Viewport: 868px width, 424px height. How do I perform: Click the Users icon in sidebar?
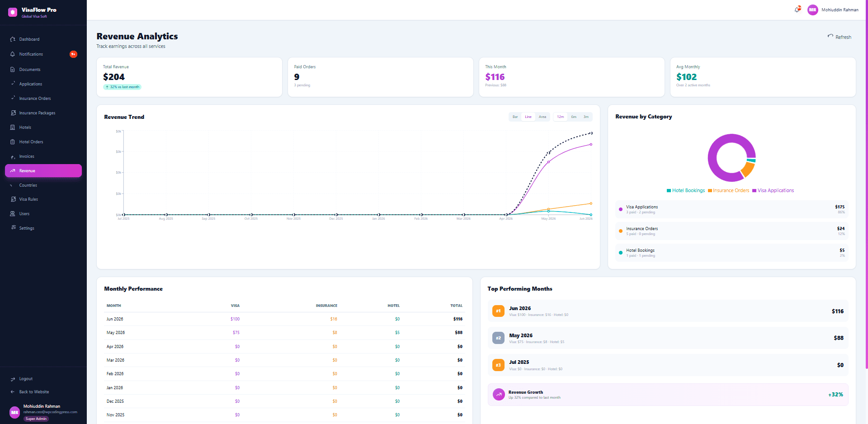pos(13,214)
